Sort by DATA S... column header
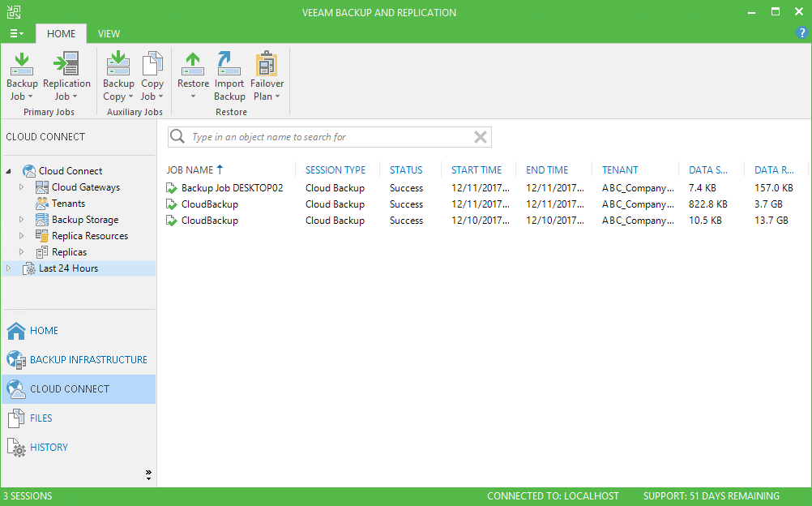 click(x=708, y=169)
